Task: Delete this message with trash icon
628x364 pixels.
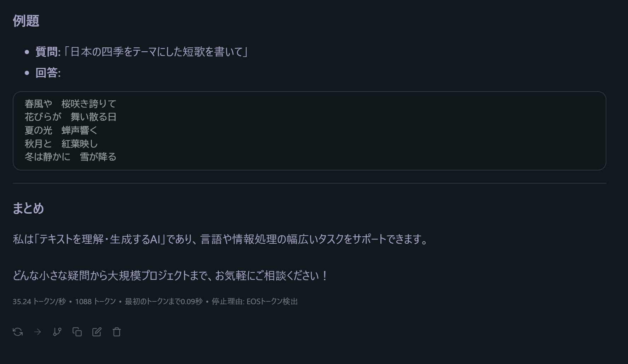Action: click(117, 332)
